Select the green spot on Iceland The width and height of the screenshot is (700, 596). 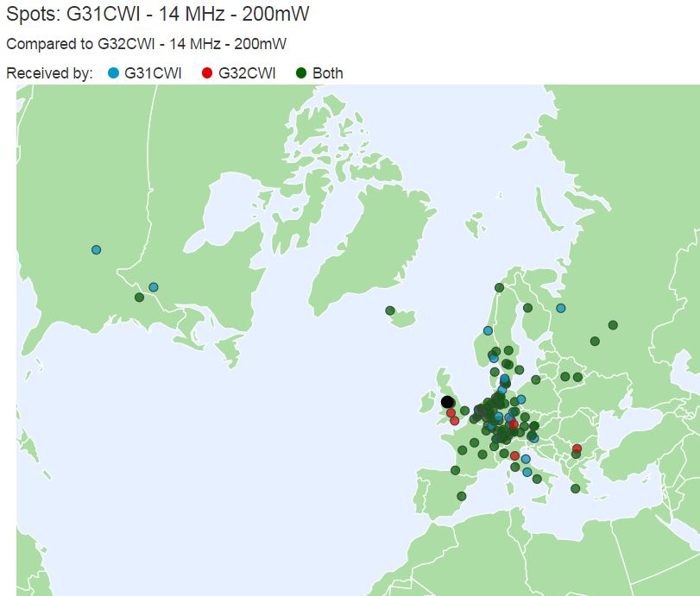click(x=390, y=311)
